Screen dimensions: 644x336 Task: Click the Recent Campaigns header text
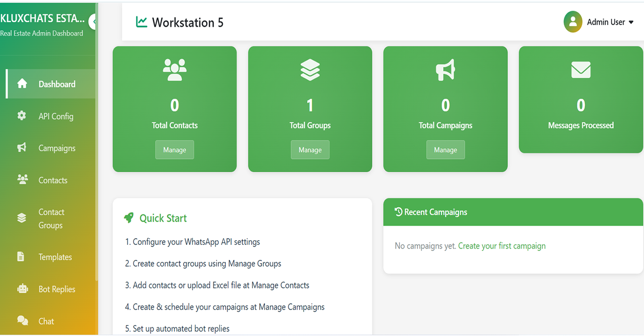click(436, 212)
